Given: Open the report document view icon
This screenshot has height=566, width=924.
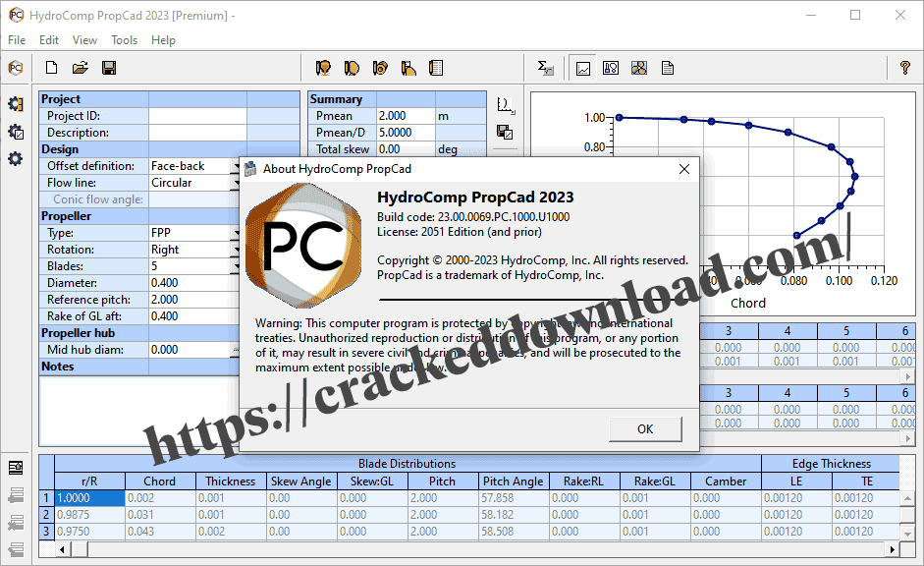Looking at the screenshot, I should coord(668,68).
